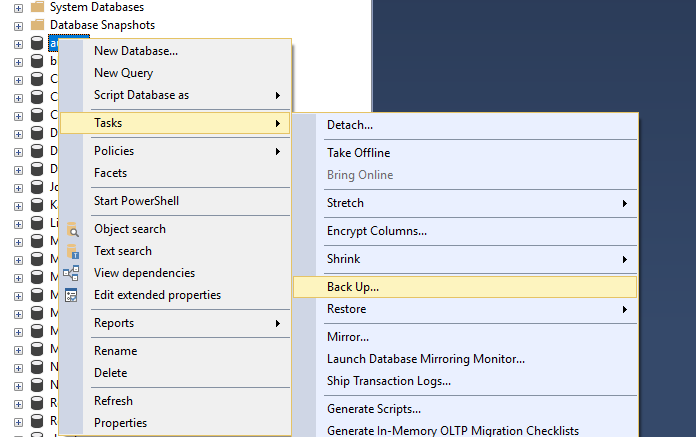Choose Generate Scripts... option
696x437 pixels.
click(x=374, y=409)
